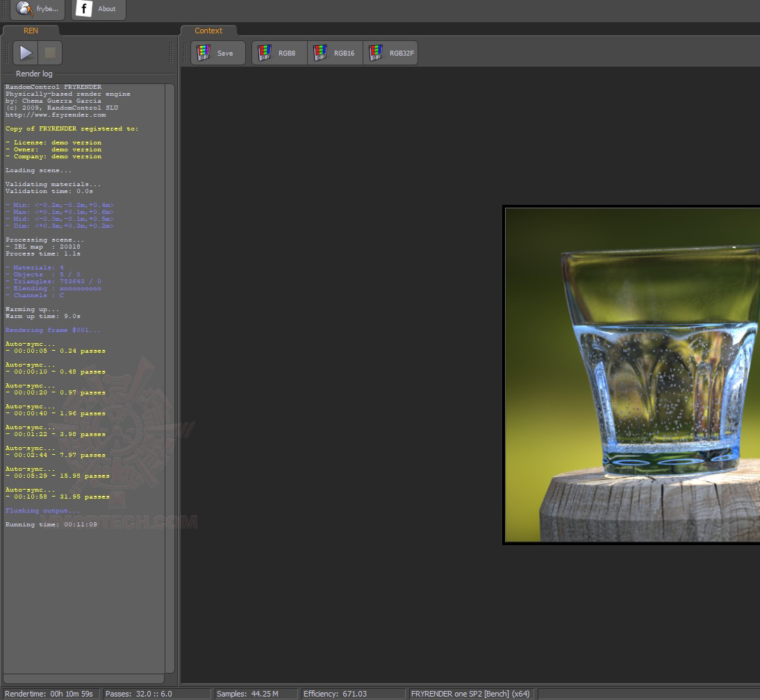Click the '00:02:44 - 7.97 passes' line
The height and width of the screenshot is (700, 760).
56,456
